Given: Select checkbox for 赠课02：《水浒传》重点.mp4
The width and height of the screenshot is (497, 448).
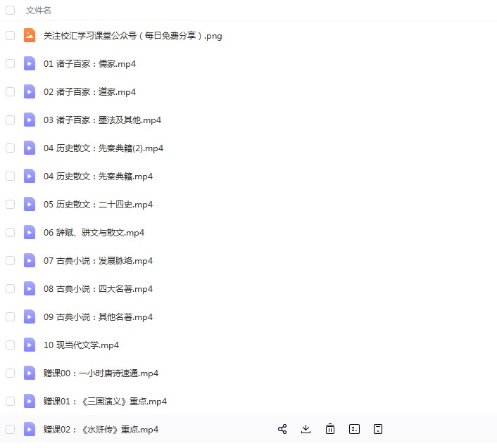Looking at the screenshot, I should pos(10,429).
